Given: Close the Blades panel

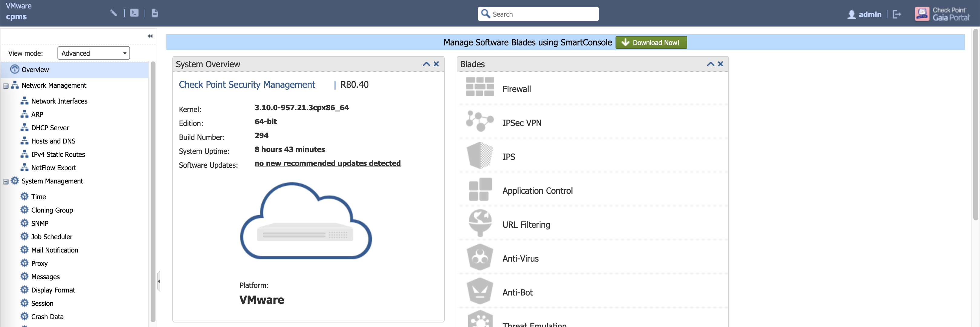Looking at the screenshot, I should point(720,64).
